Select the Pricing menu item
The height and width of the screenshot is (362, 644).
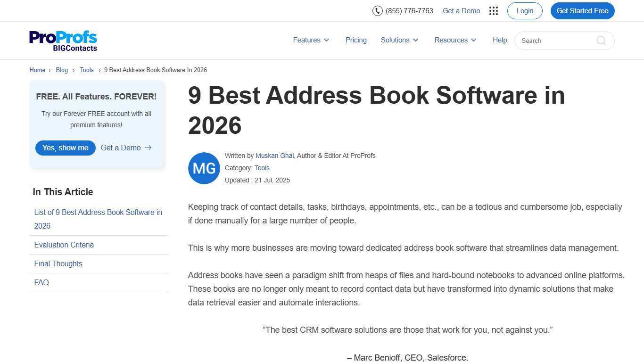[356, 40]
